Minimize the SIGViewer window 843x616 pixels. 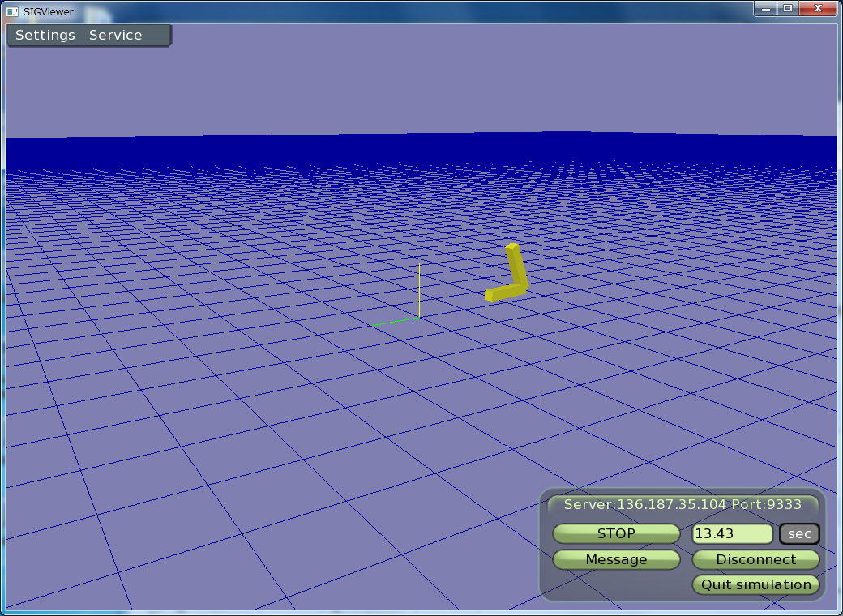click(766, 8)
